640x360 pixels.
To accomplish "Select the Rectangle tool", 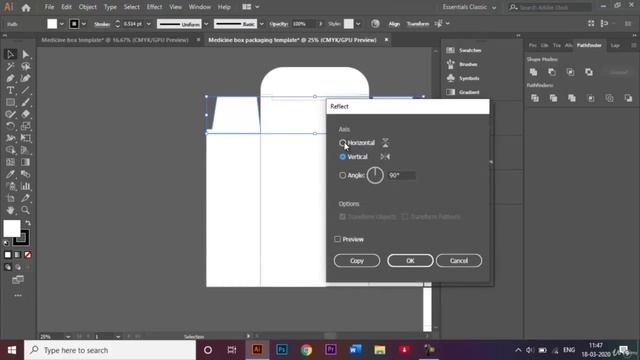I will 11,102.
